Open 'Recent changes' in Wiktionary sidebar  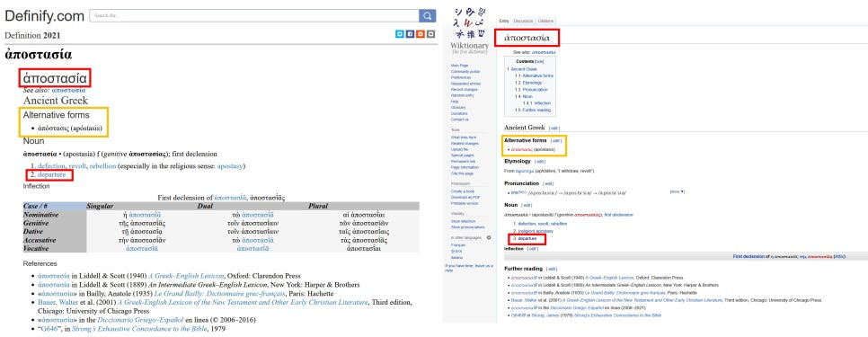[x=464, y=89]
